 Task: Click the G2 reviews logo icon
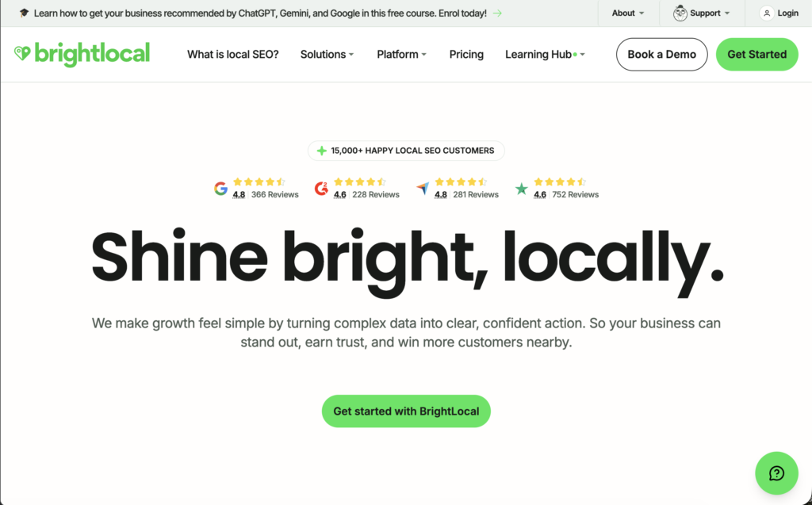pos(322,189)
